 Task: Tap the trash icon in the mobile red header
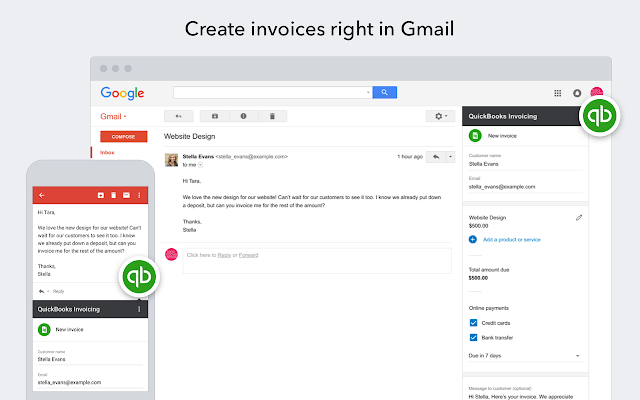(x=113, y=196)
